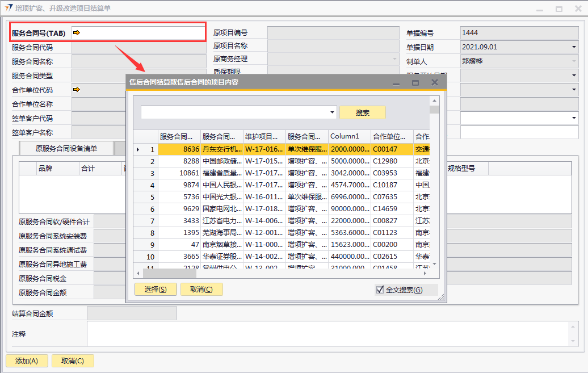
Task: Click the 添加(A) button at bottom
Action: 27,361
